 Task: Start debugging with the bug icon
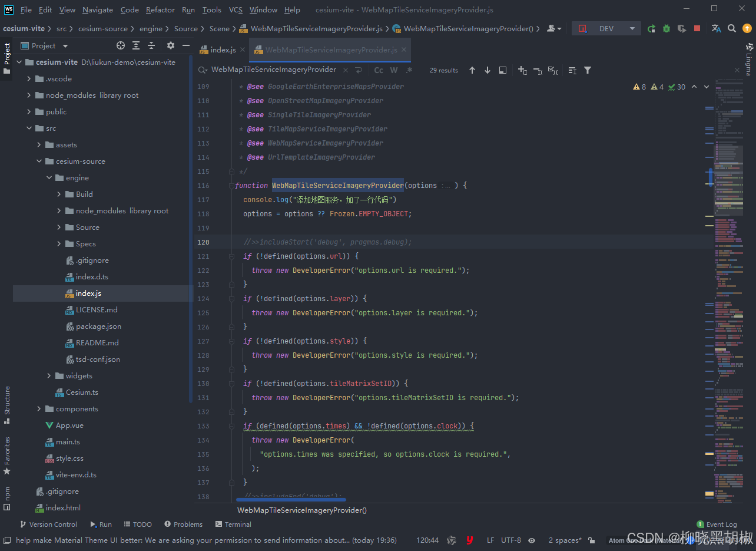tap(667, 28)
